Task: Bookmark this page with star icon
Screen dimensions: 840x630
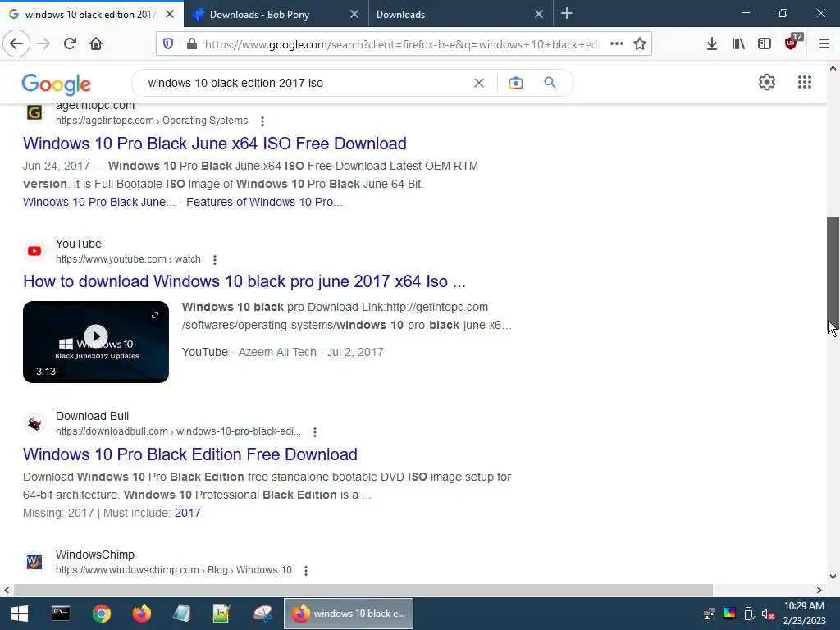Action: (x=640, y=44)
